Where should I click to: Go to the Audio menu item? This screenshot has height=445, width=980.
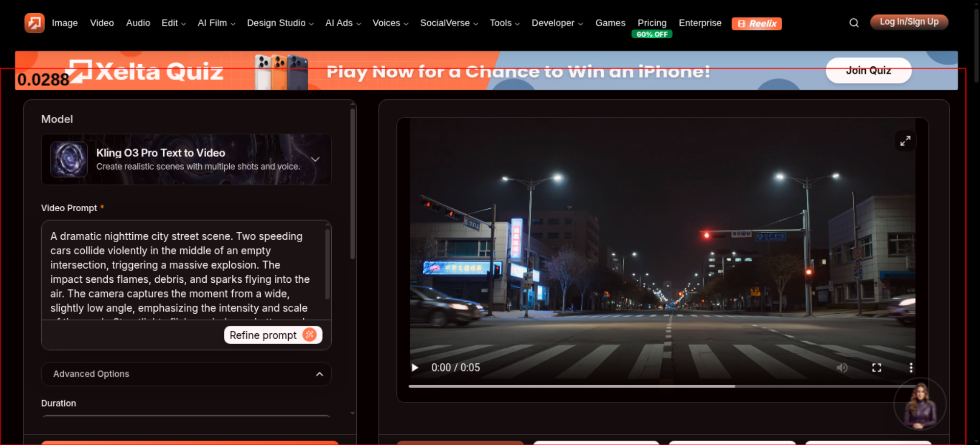coord(138,23)
